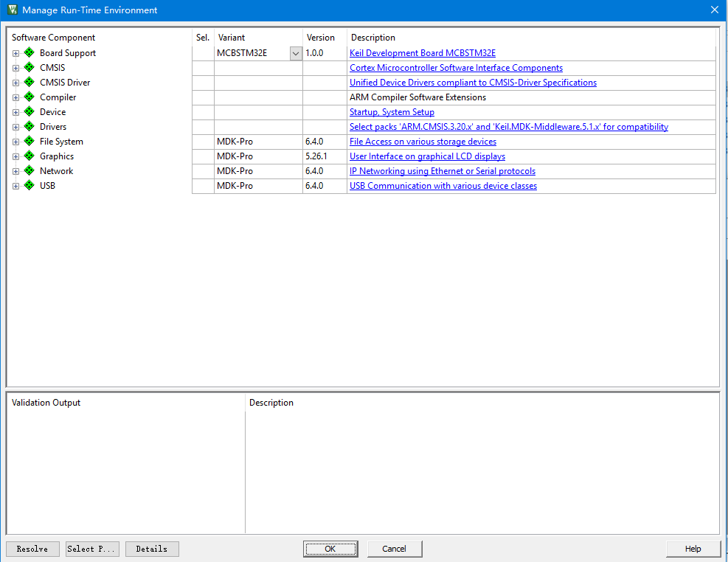Expand the CMSIS tree node
The height and width of the screenshot is (562, 728).
point(15,68)
